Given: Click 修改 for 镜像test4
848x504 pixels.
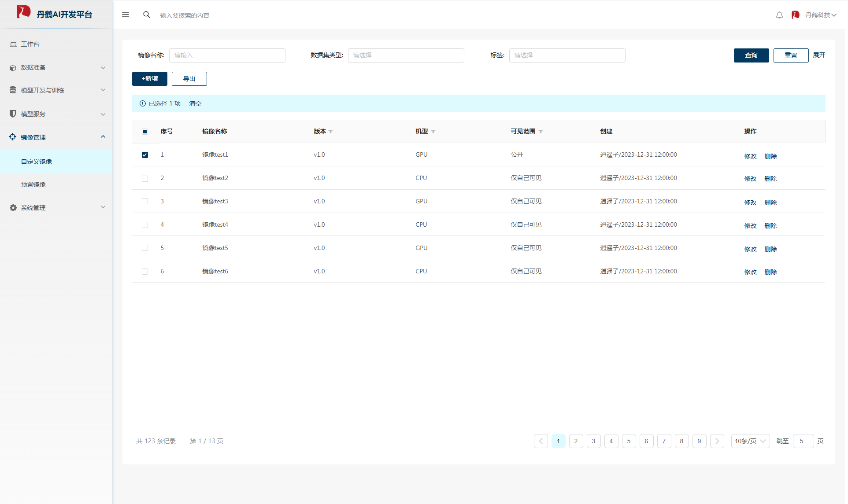Looking at the screenshot, I should (x=750, y=226).
